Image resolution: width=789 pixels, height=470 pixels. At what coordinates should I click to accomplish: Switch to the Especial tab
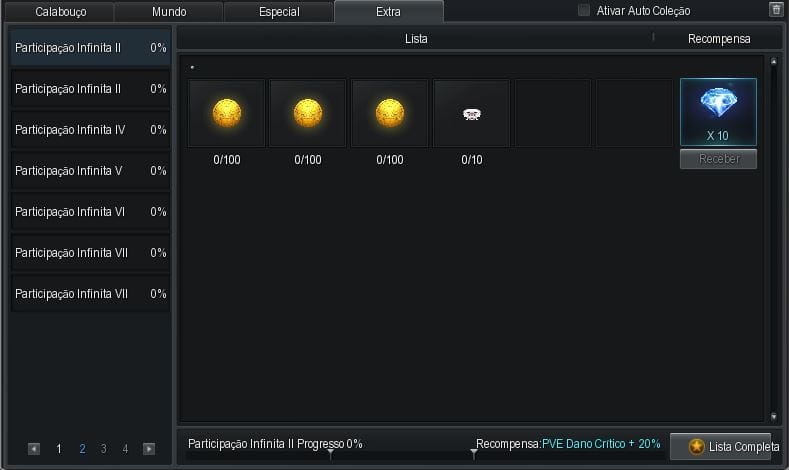[279, 12]
